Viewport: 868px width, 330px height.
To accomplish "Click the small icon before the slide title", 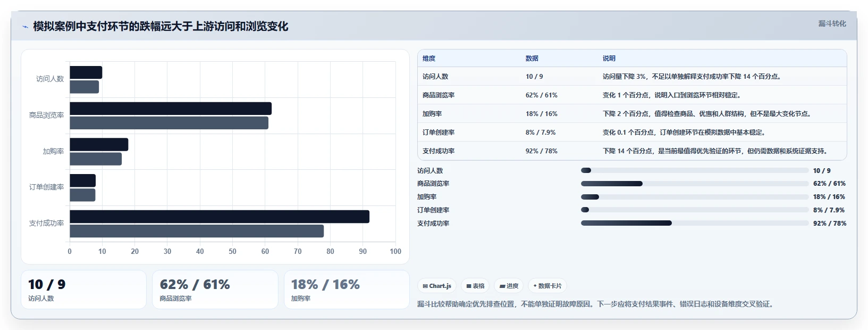I will (25, 27).
